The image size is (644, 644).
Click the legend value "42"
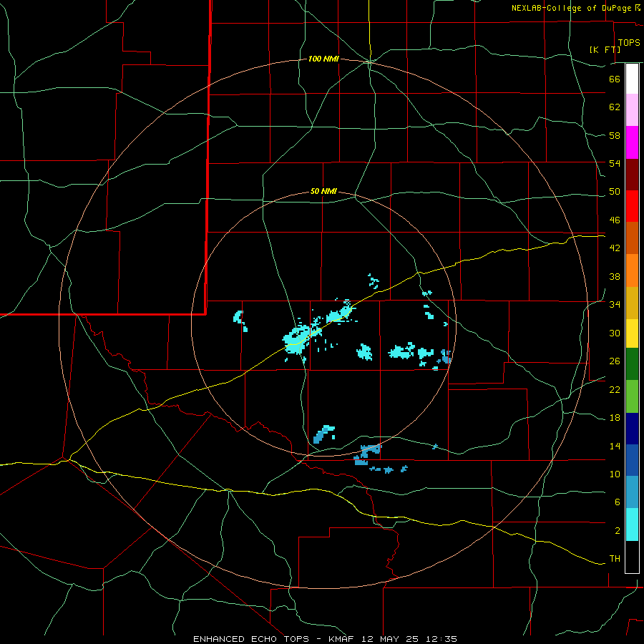click(x=615, y=248)
